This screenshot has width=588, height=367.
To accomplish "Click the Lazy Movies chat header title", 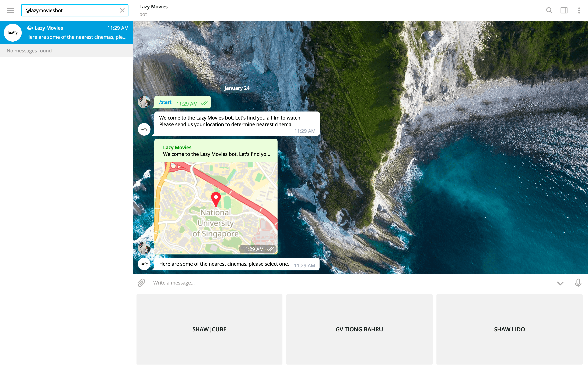I will [153, 7].
